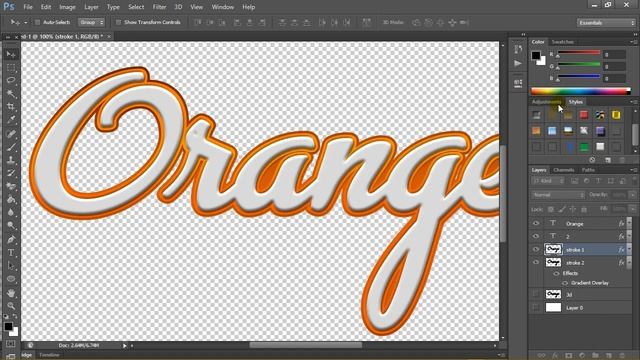This screenshot has height=360, width=640.
Task: Select the Pen tool
Action: coord(11,239)
